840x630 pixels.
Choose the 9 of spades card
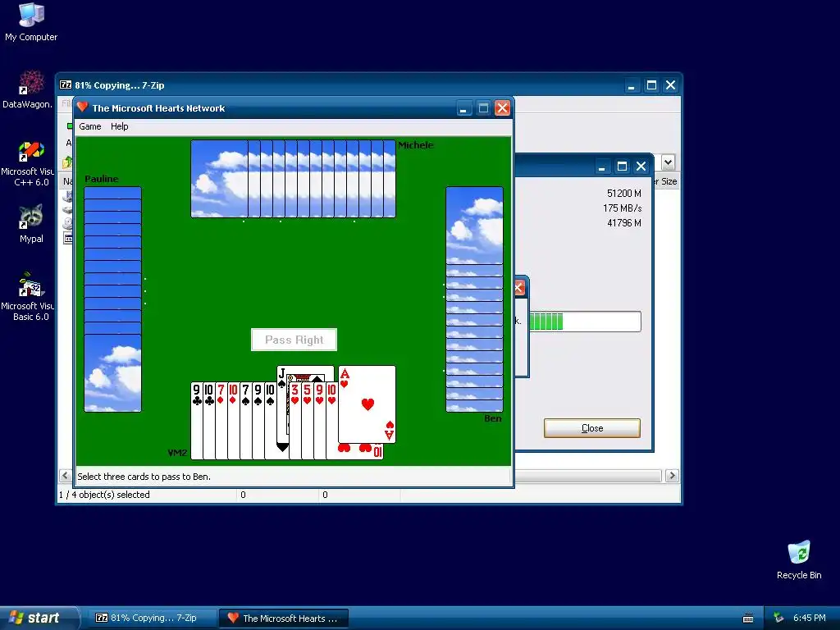coord(258,421)
